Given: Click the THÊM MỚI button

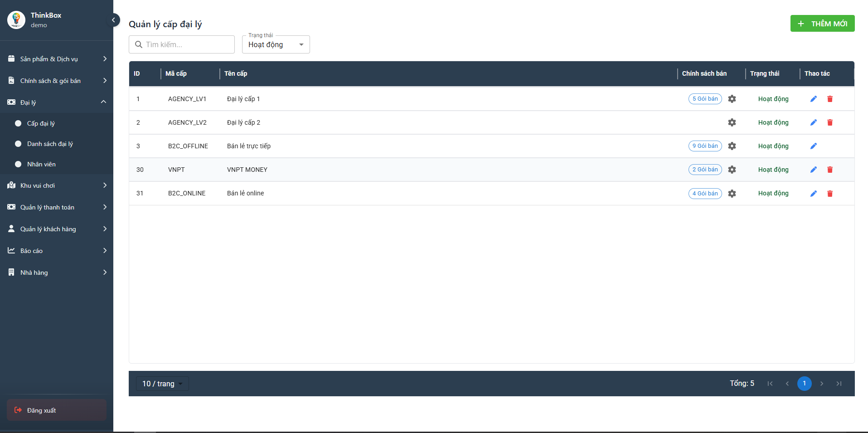Looking at the screenshot, I should 822,24.
